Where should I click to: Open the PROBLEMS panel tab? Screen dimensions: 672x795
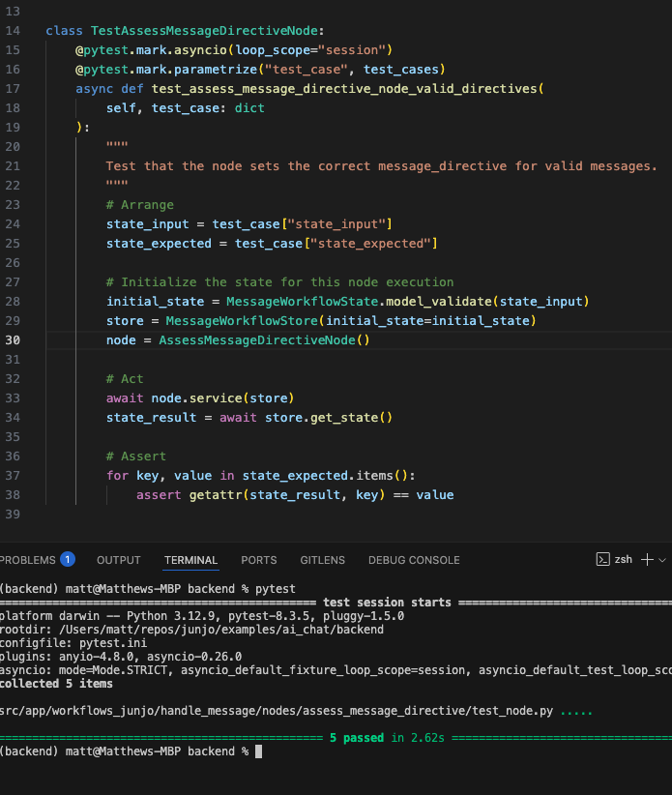[x=28, y=560]
